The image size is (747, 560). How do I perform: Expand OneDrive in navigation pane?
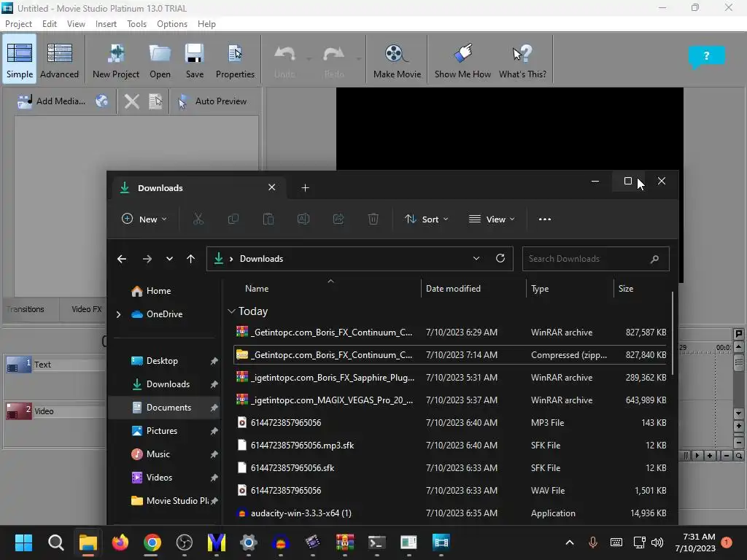pos(119,314)
